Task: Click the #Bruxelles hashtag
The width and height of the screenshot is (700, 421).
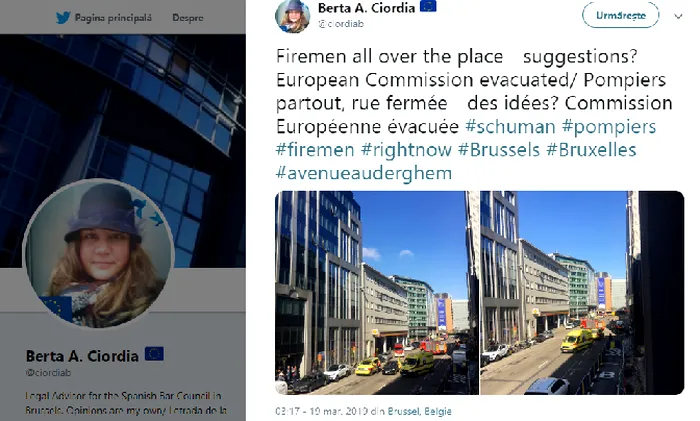Action: tap(591, 150)
